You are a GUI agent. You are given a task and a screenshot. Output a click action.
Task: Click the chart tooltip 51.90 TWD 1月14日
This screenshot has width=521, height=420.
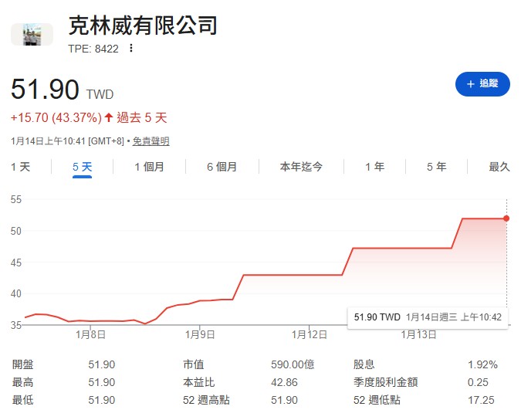tap(428, 317)
